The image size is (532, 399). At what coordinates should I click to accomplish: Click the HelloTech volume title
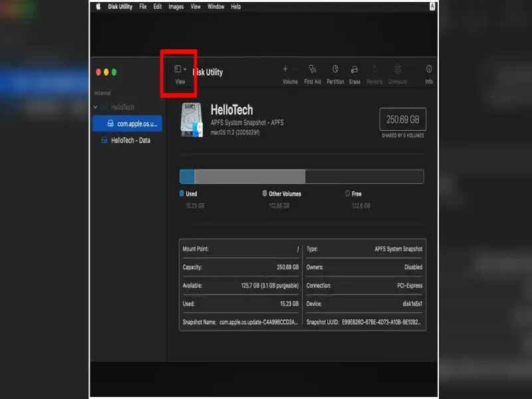click(x=231, y=110)
